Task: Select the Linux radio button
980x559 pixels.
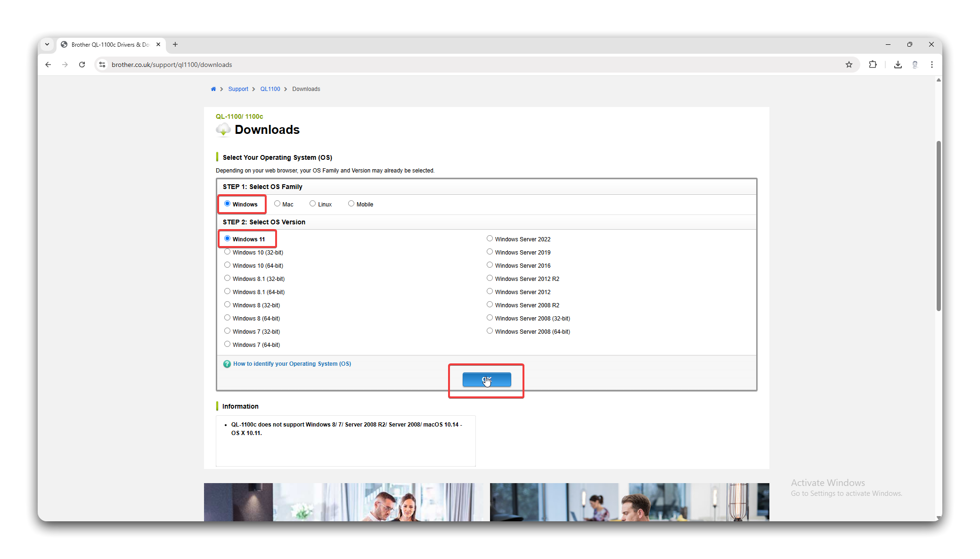Action: click(x=312, y=204)
